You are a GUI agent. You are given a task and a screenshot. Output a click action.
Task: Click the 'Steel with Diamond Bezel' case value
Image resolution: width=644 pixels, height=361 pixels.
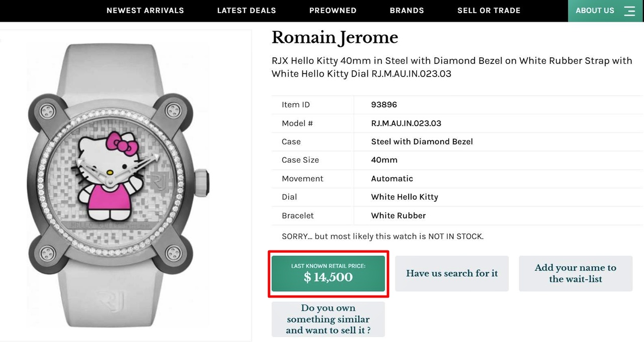pyautogui.click(x=422, y=141)
